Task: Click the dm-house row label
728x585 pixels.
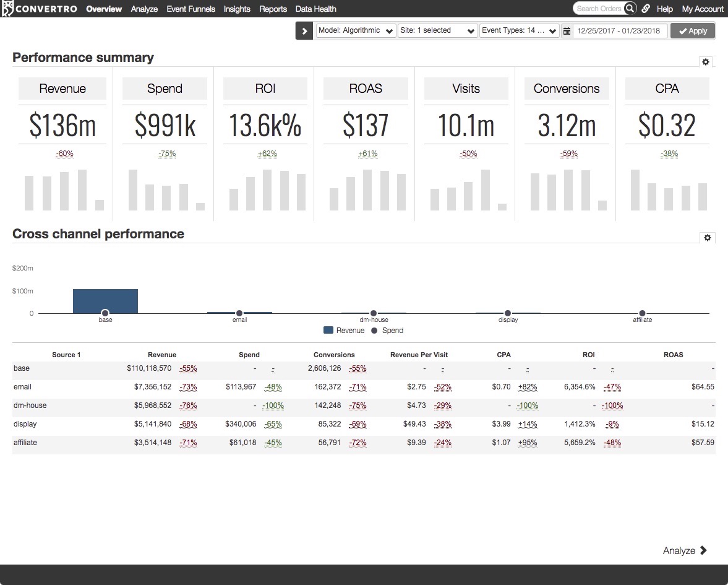Action: point(30,405)
